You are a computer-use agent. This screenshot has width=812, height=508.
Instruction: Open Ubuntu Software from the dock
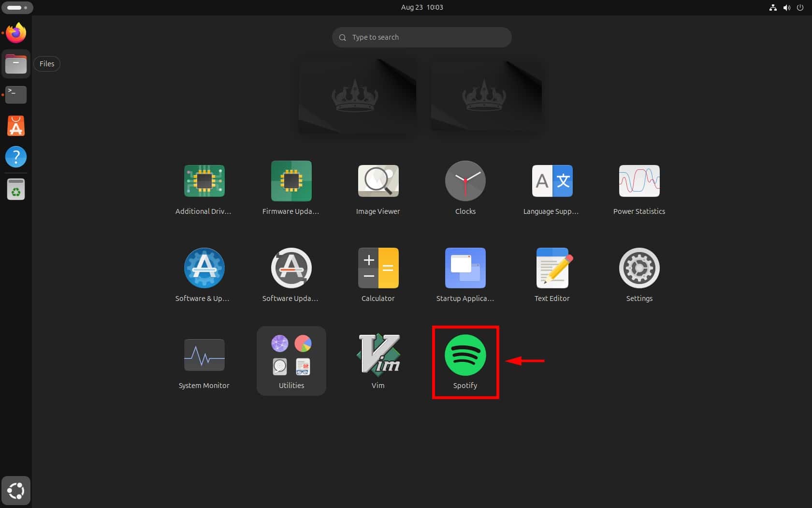pyautogui.click(x=15, y=126)
